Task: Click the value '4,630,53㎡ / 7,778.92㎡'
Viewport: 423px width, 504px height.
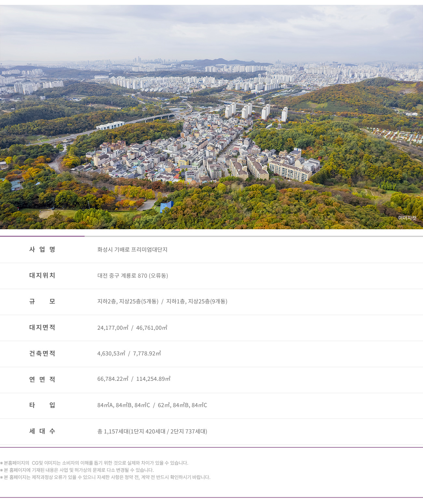Action: (129, 353)
